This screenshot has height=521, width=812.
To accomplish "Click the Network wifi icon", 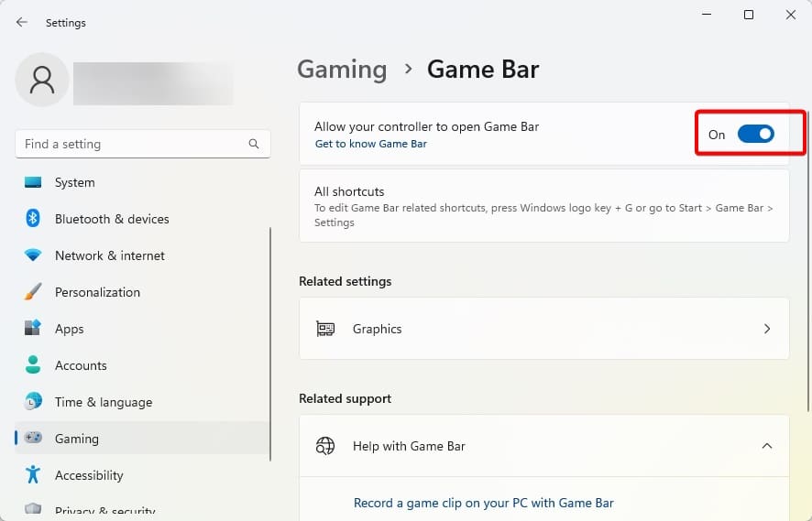I will click(x=33, y=255).
